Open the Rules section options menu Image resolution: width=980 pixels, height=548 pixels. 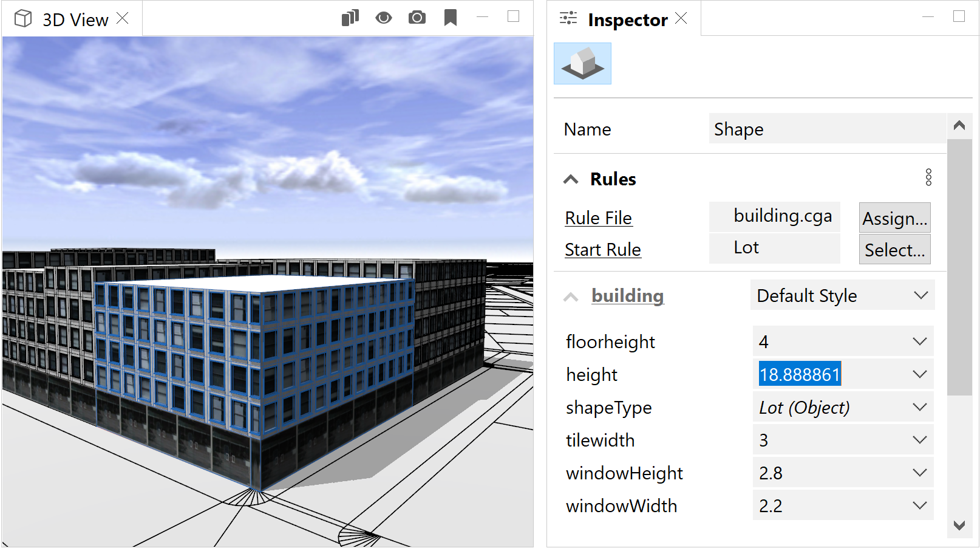point(928,178)
